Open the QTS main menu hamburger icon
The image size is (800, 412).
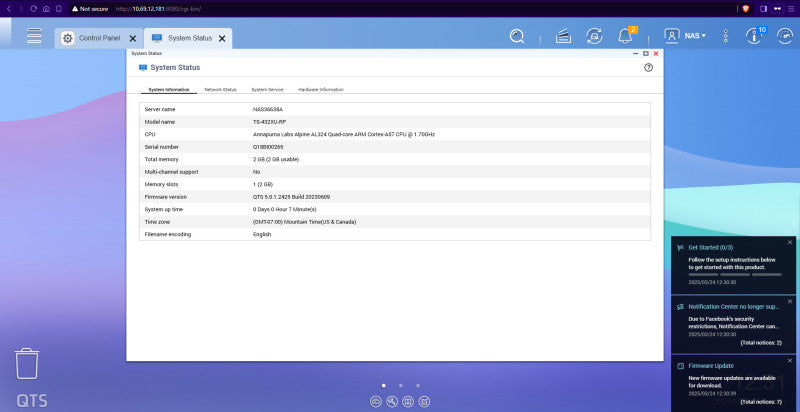[x=34, y=36]
